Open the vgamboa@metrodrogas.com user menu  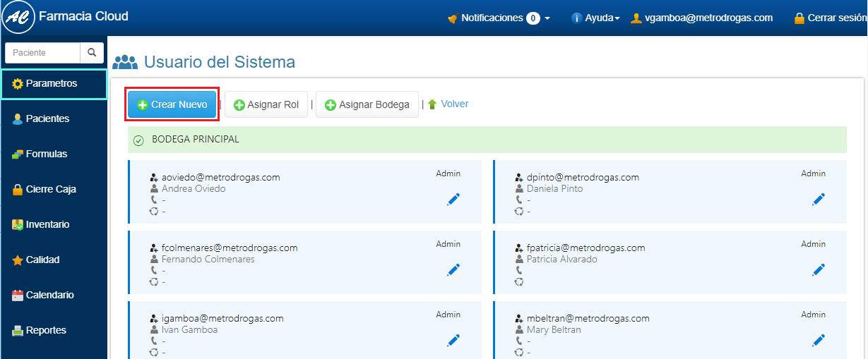(x=701, y=18)
